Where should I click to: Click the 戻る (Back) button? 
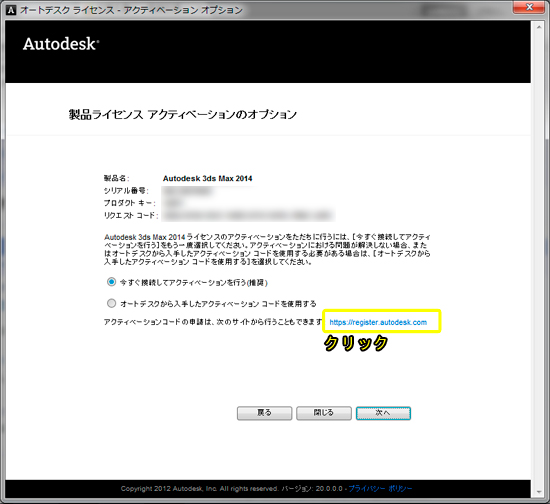pos(264,413)
